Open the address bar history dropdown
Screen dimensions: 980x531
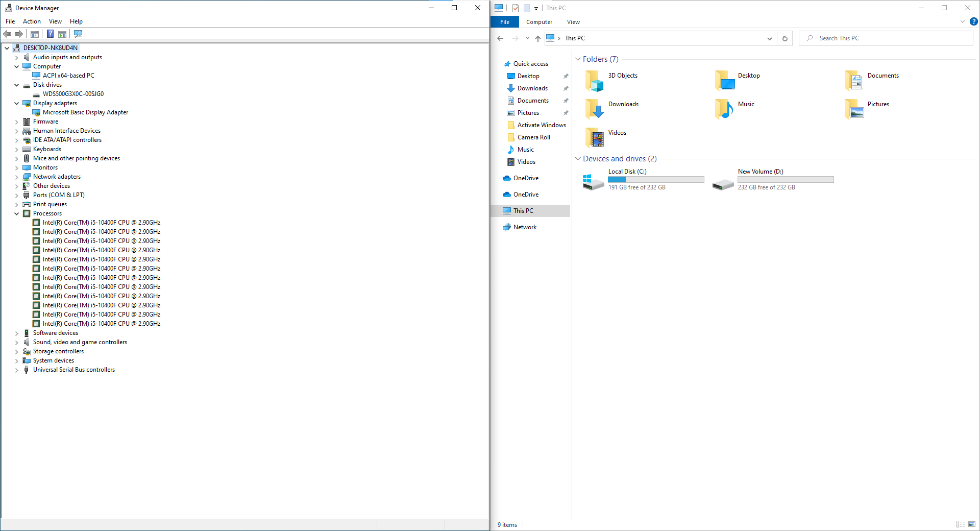pyautogui.click(x=769, y=38)
